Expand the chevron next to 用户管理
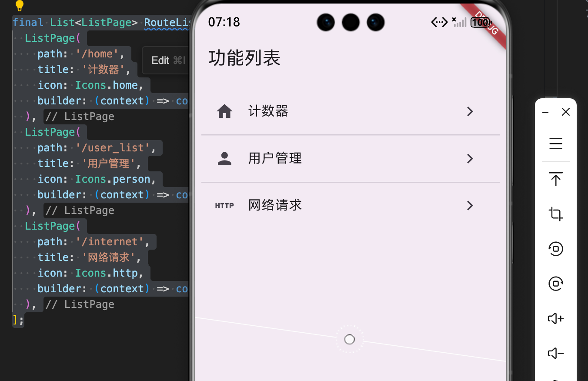This screenshot has height=381, width=588. pyautogui.click(x=470, y=159)
